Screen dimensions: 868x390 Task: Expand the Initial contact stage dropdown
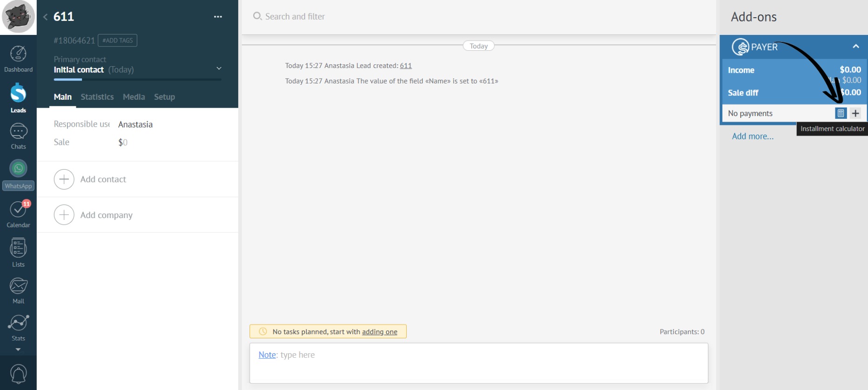219,68
